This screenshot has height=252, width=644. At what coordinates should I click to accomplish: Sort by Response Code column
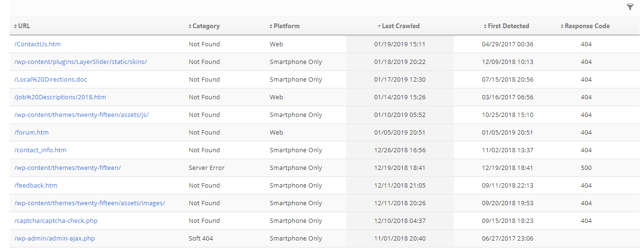[x=586, y=26]
